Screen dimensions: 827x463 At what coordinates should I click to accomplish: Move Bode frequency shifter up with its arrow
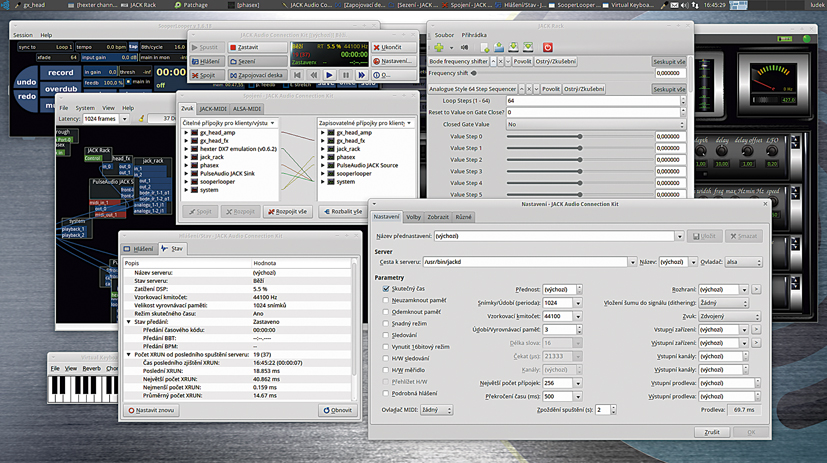pos(493,62)
